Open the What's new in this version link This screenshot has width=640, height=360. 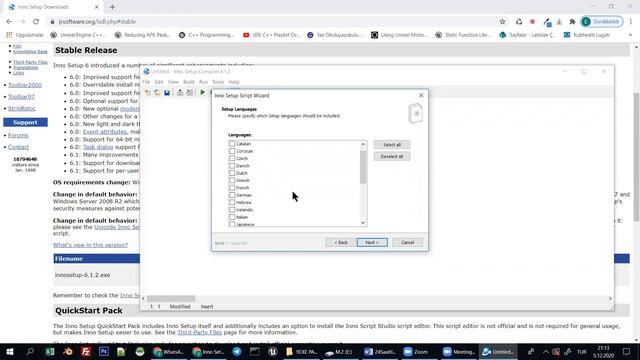click(x=90, y=245)
